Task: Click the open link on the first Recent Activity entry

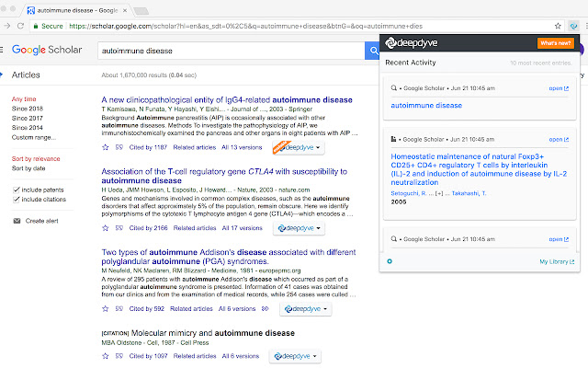Action: 559,88
